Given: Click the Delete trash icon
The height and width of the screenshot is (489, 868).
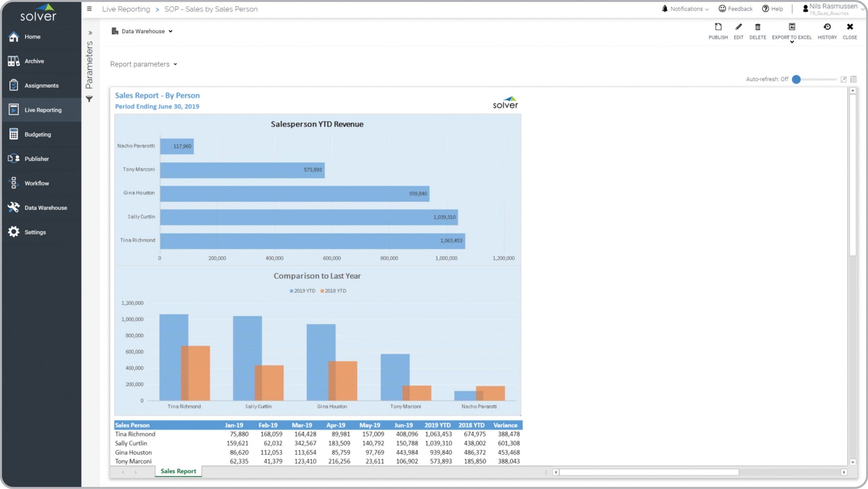Looking at the screenshot, I should (757, 27).
